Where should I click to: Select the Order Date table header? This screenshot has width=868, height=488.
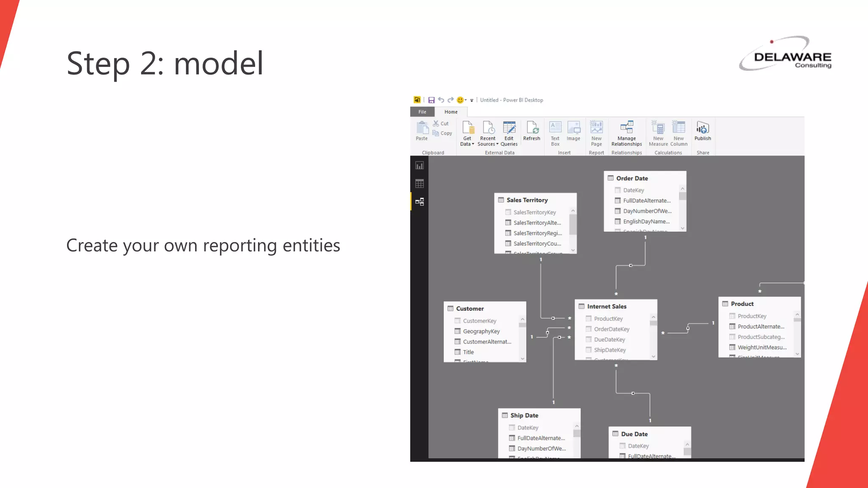[x=645, y=178]
